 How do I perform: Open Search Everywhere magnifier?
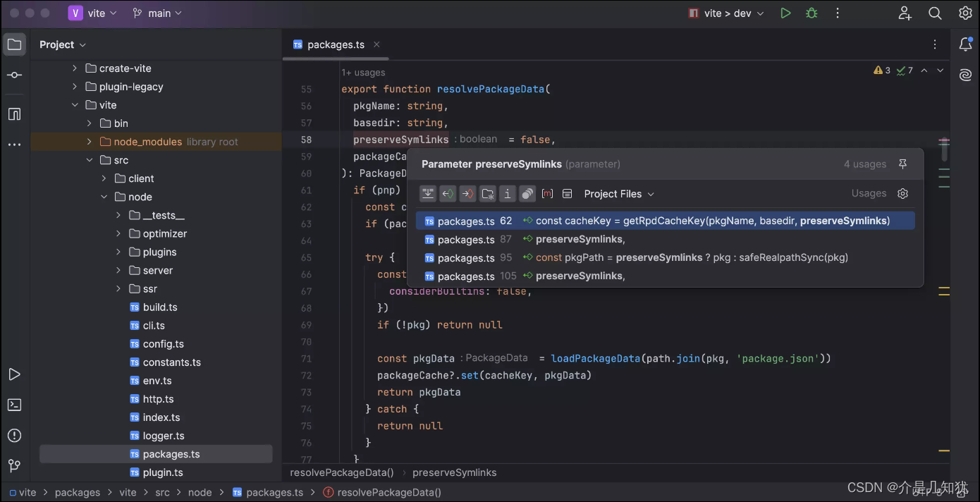click(935, 13)
